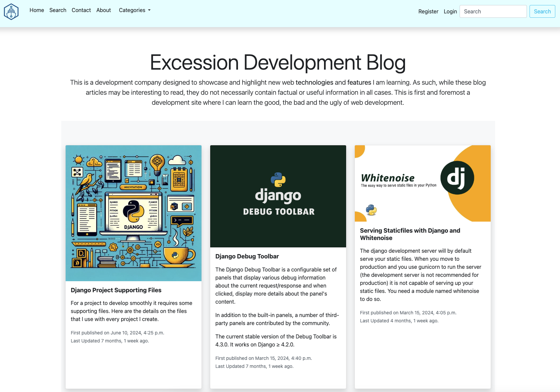The image size is (560, 392).
Task: Go to the Home page link
Action: 37,10
